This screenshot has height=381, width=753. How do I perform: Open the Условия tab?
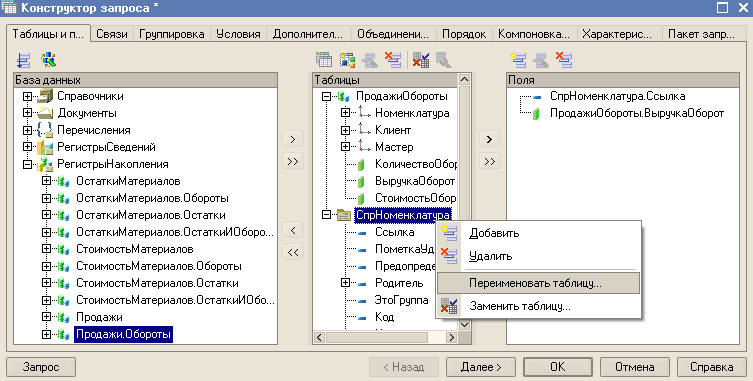pos(238,34)
